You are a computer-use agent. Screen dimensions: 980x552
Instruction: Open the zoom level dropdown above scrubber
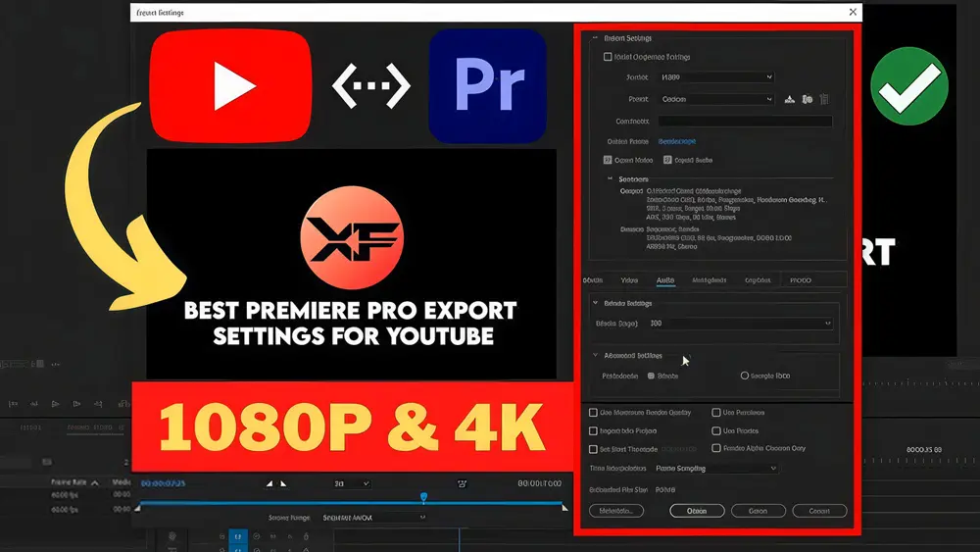(352, 484)
